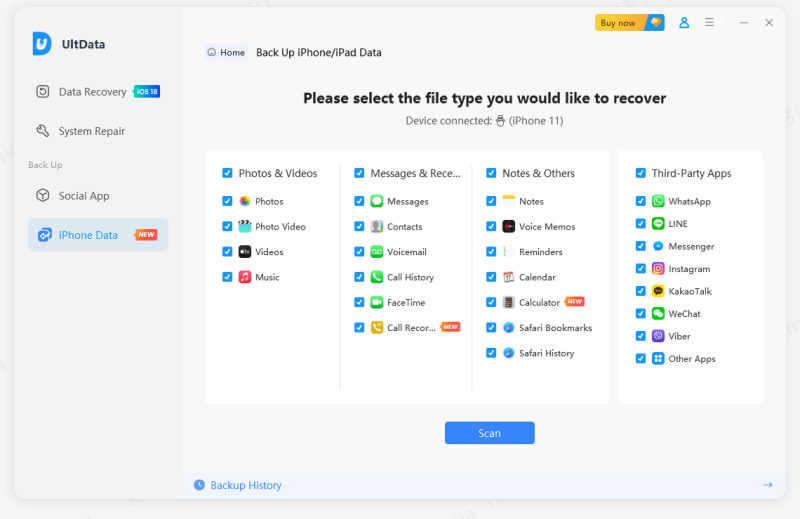Click the Notes app icon
Screen dimensions: 800x519
(x=509, y=201)
